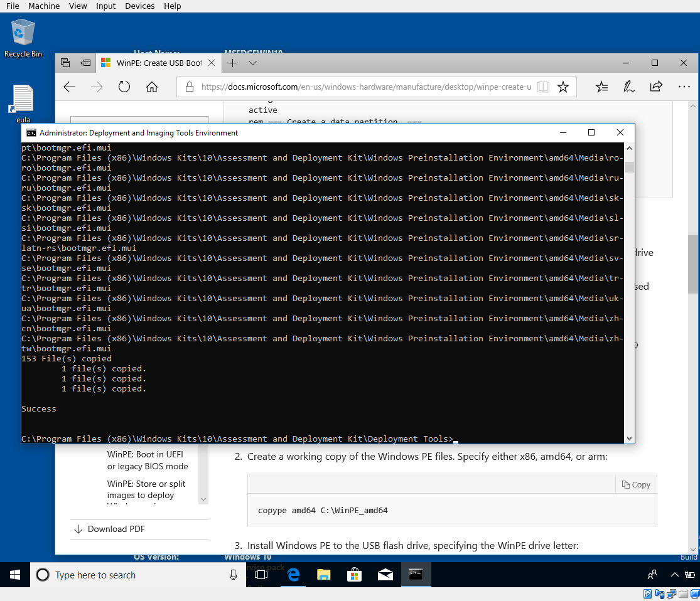
Task: Go forward in Edge browser
Action: point(97,87)
